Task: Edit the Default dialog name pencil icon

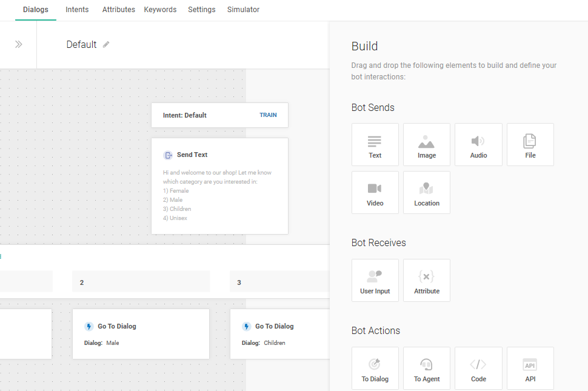Action: coord(106,44)
